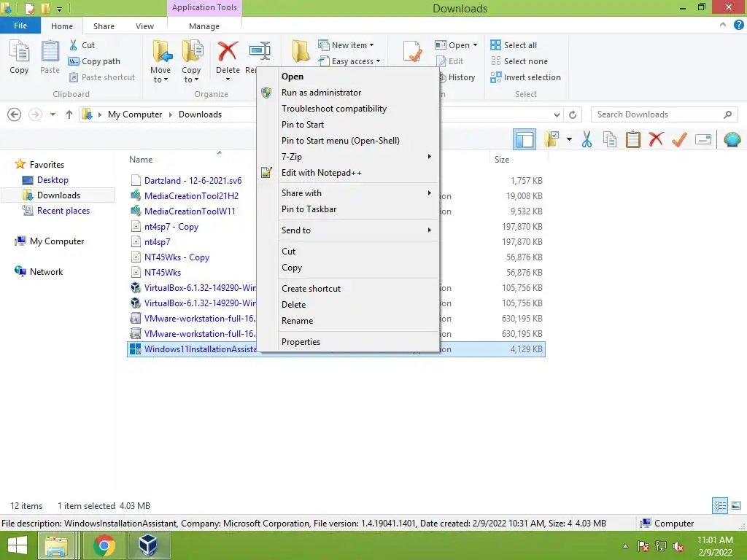Viewport: 747px width, 560px height.
Task: Open the ribbon Open button dropdown arrow
Action: [475, 45]
